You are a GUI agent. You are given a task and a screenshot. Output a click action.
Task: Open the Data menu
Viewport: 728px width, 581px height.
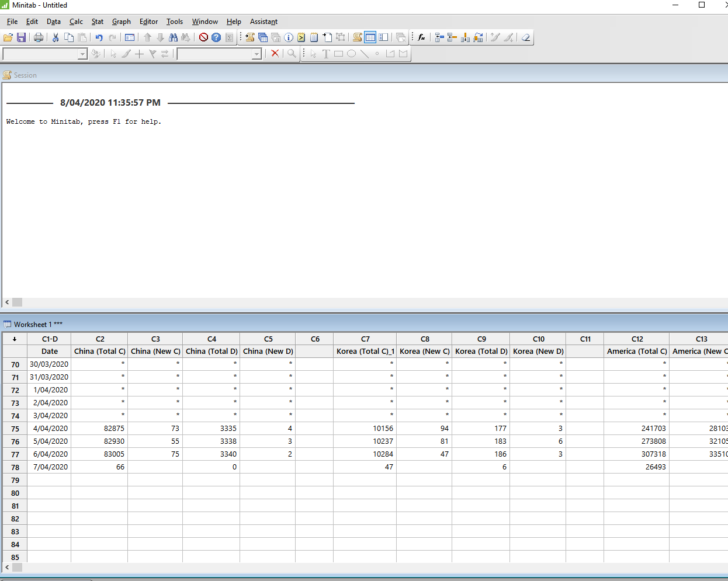54,22
